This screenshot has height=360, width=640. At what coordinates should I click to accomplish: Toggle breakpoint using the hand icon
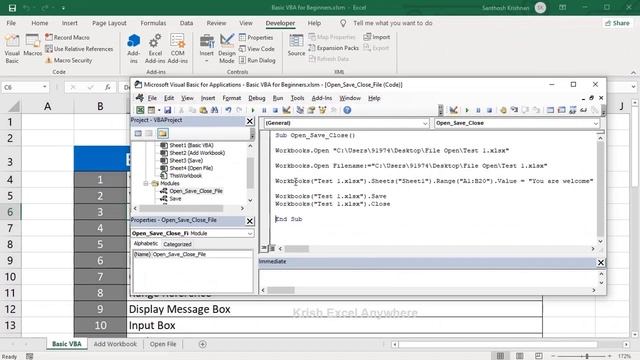point(503,110)
